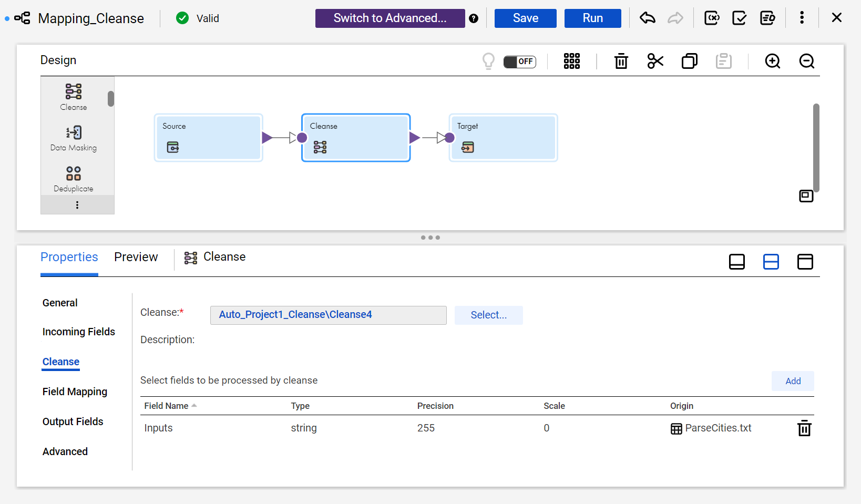Click the canvas vertical scrollbar
The image size is (861, 504).
pyautogui.click(x=816, y=148)
